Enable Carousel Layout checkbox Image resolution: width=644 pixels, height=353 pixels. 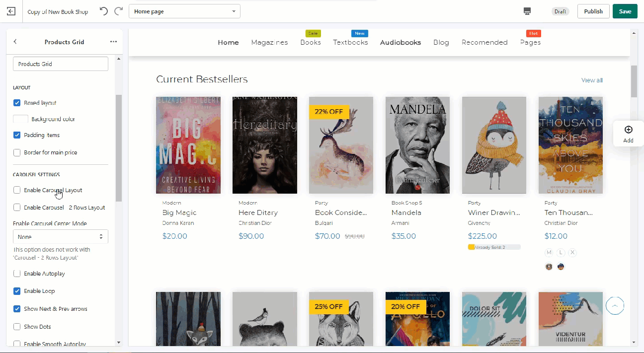pyautogui.click(x=17, y=190)
